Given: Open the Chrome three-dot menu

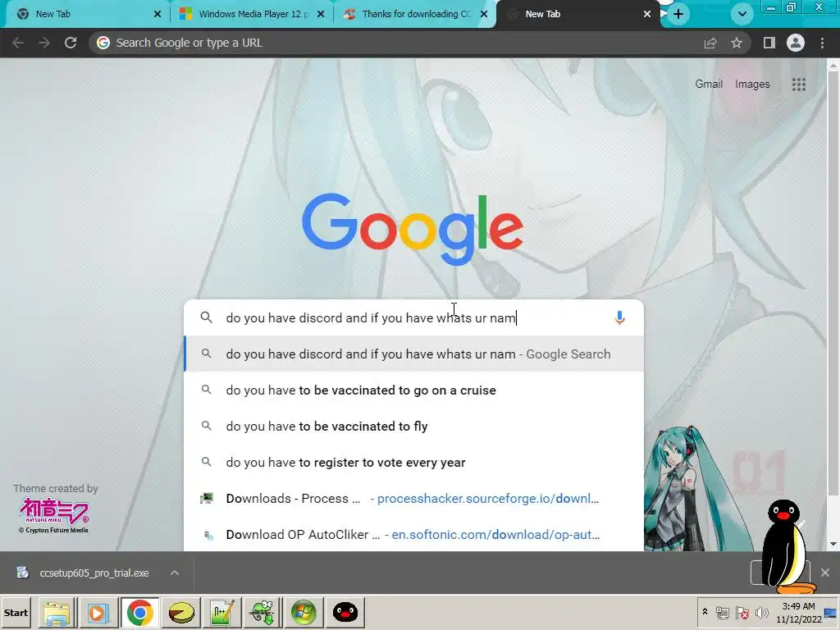Looking at the screenshot, I should (822, 43).
